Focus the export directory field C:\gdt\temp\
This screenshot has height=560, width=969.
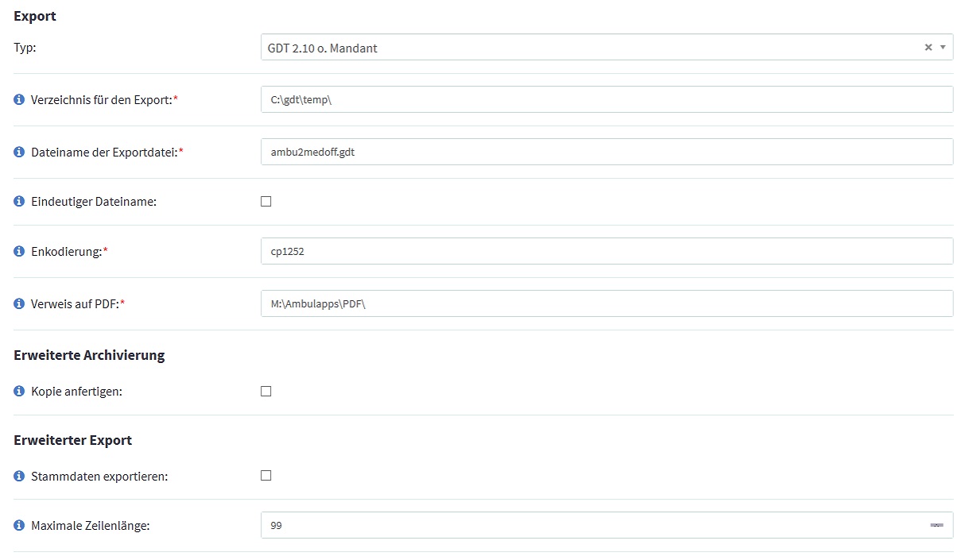coord(607,99)
